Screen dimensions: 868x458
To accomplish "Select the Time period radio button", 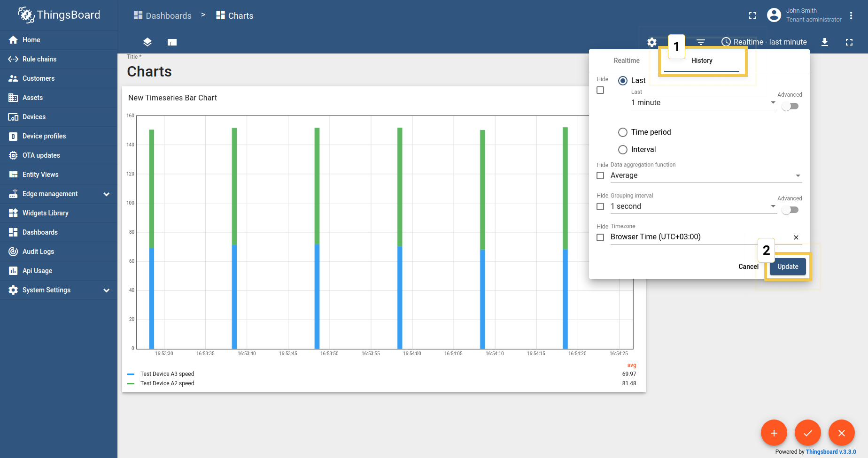I will [x=623, y=132].
